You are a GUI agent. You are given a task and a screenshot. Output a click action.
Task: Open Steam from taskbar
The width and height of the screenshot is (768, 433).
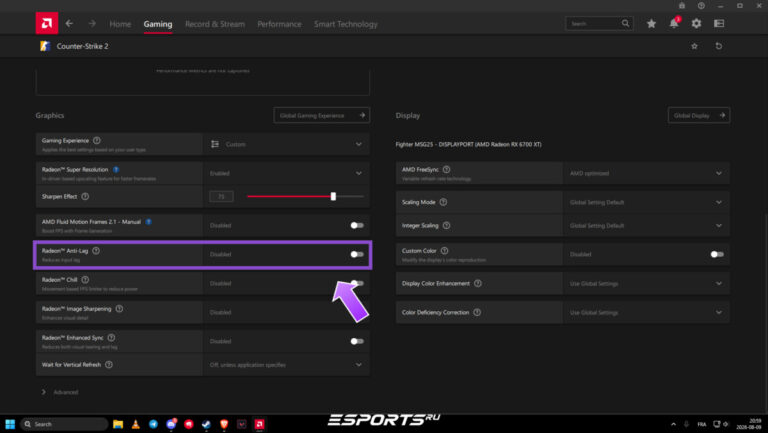click(206, 424)
